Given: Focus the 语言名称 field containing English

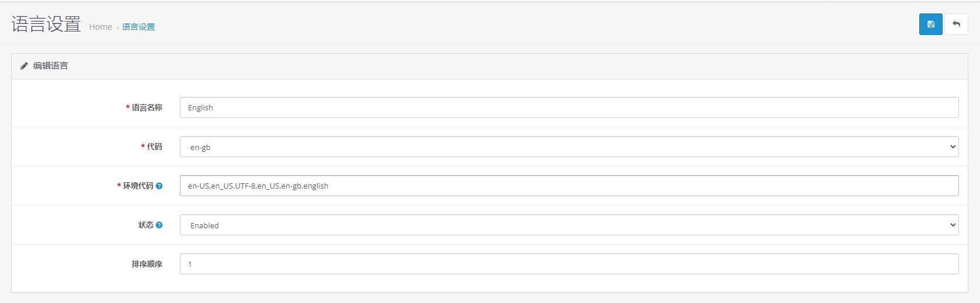Looking at the screenshot, I should [x=569, y=107].
